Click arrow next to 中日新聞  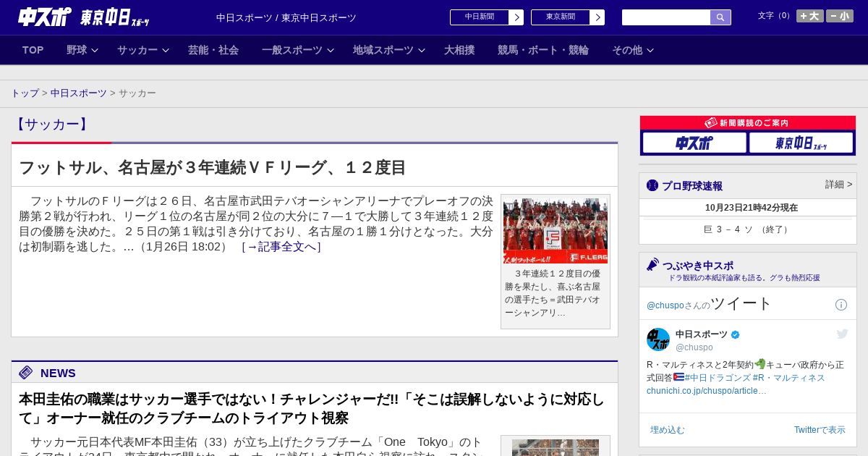516,17
